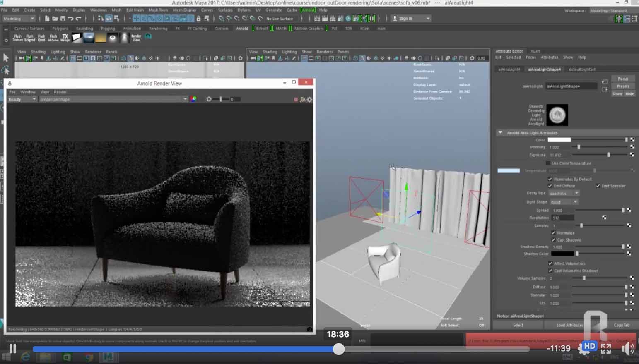Click the white light Color swatch
The width and height of the screenshot is (639, 364).
point(559,140)
